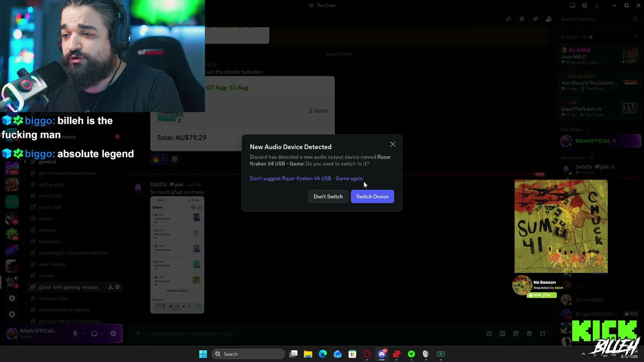Expand headphone output options arrow

pos(103,333)
